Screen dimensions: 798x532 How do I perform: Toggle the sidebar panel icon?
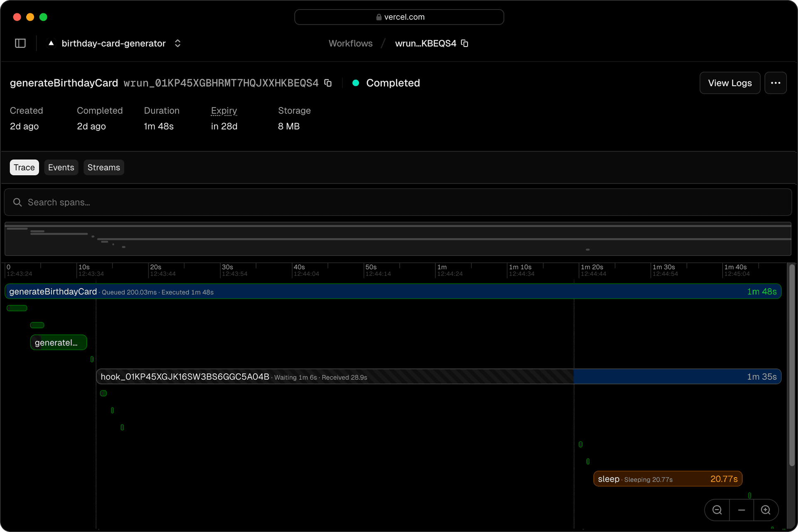20,43
